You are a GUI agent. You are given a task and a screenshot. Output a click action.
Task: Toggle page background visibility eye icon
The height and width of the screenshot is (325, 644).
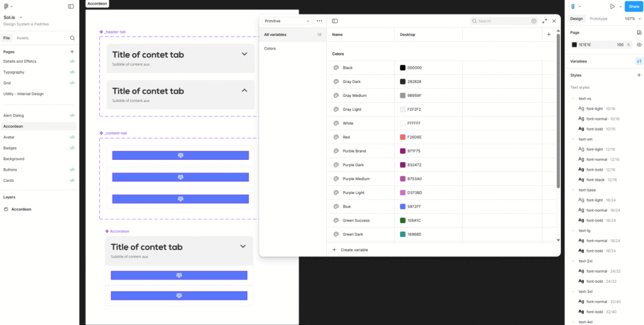[x=639, y=45]
